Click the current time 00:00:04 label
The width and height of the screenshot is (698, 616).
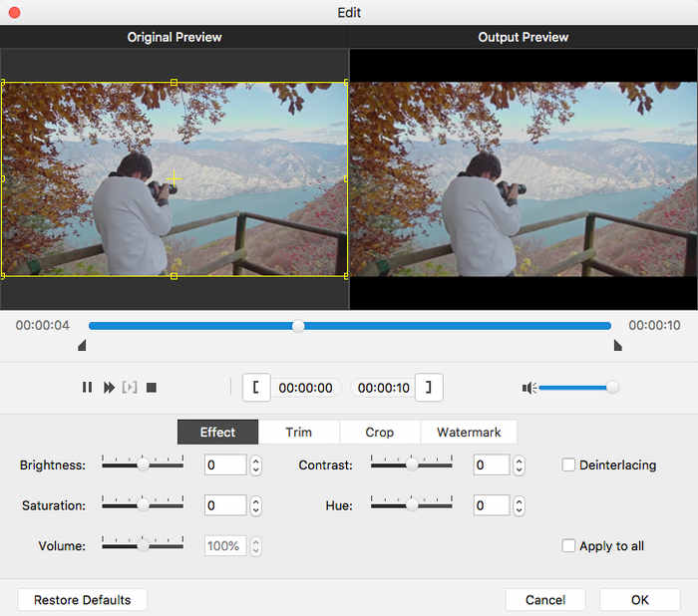[43, 325]
